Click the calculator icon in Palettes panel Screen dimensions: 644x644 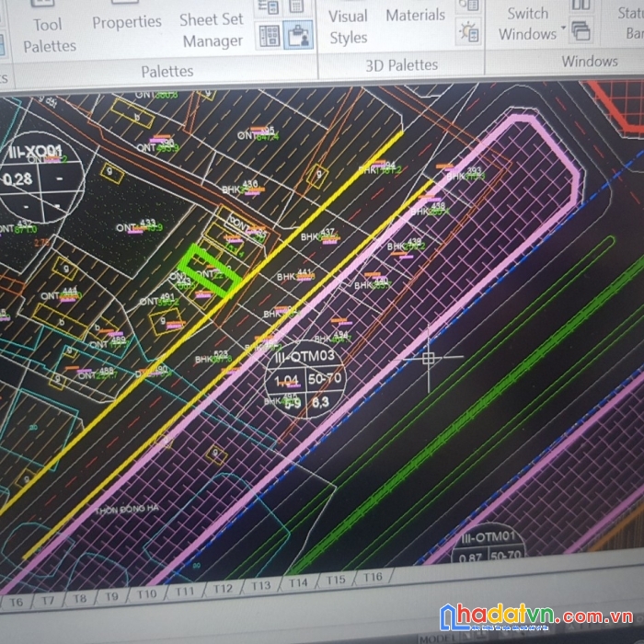coord(296,6)
